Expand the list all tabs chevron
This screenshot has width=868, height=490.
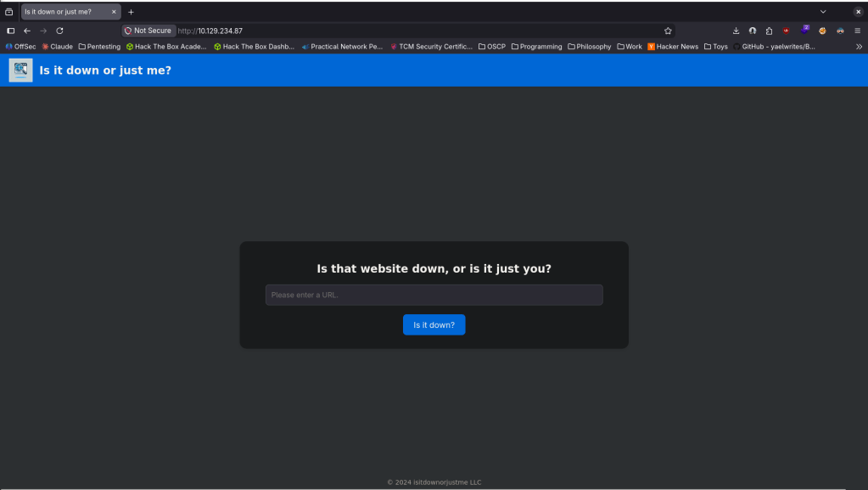point(823,12)
